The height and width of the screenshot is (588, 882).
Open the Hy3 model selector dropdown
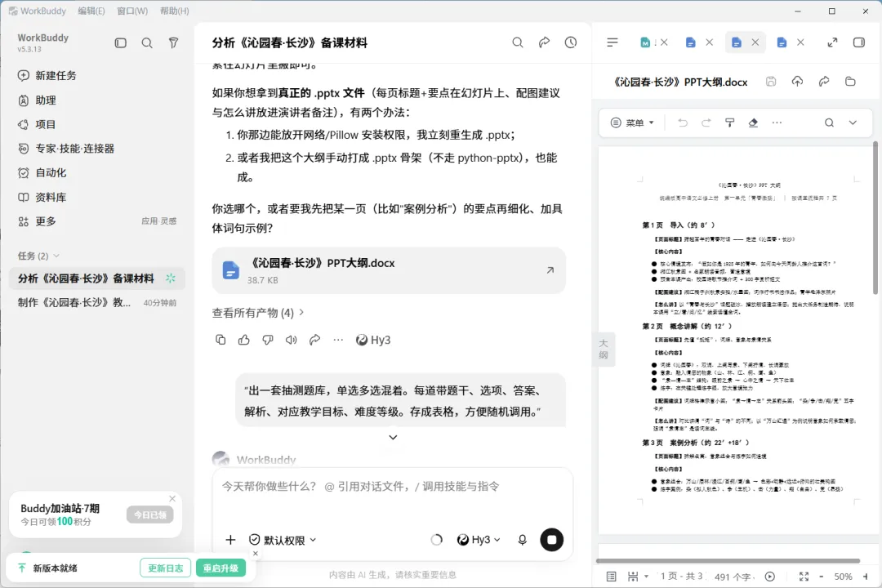tap(479, 540)
